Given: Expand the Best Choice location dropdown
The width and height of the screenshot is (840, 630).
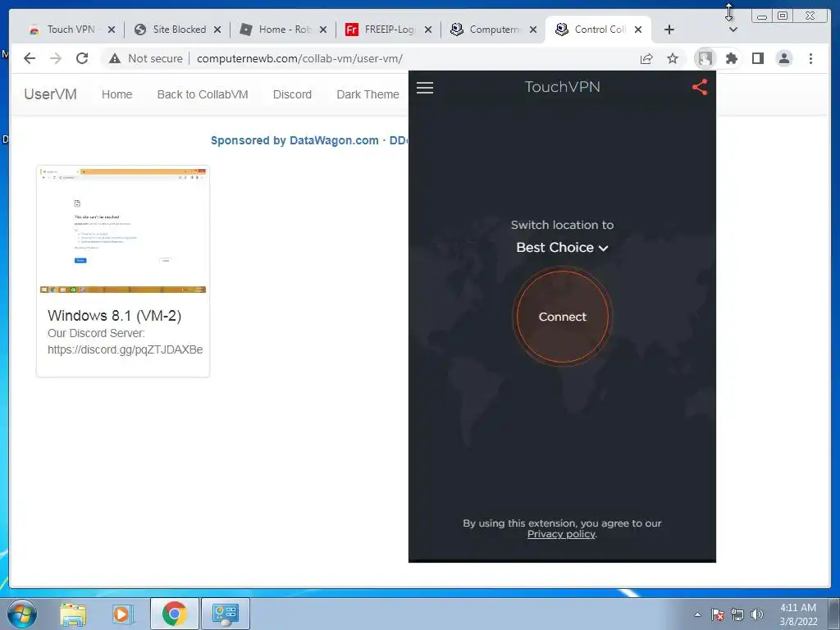Looking at the screenshot, I should 562,248.
